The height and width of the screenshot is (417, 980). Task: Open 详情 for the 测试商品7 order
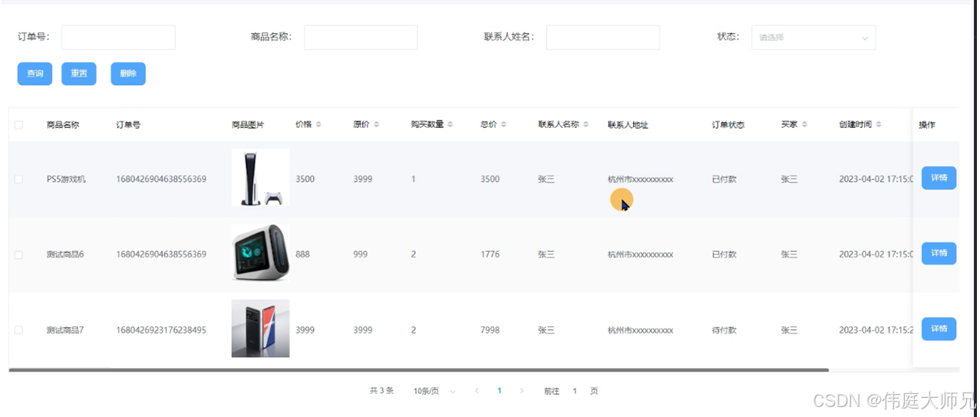coord(939,329)
